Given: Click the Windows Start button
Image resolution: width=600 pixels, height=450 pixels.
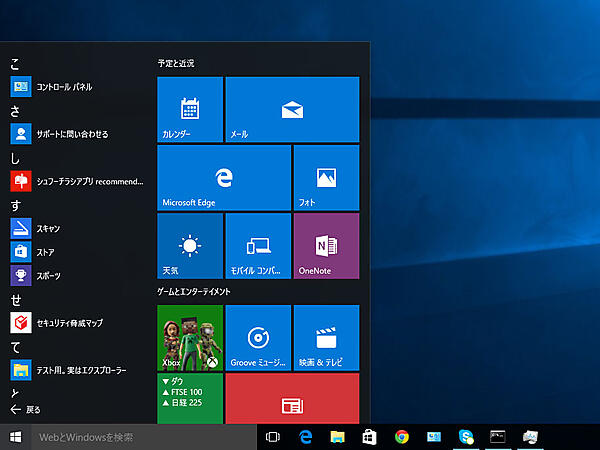Looking at the screenshot, I should (x=16, y=437).
